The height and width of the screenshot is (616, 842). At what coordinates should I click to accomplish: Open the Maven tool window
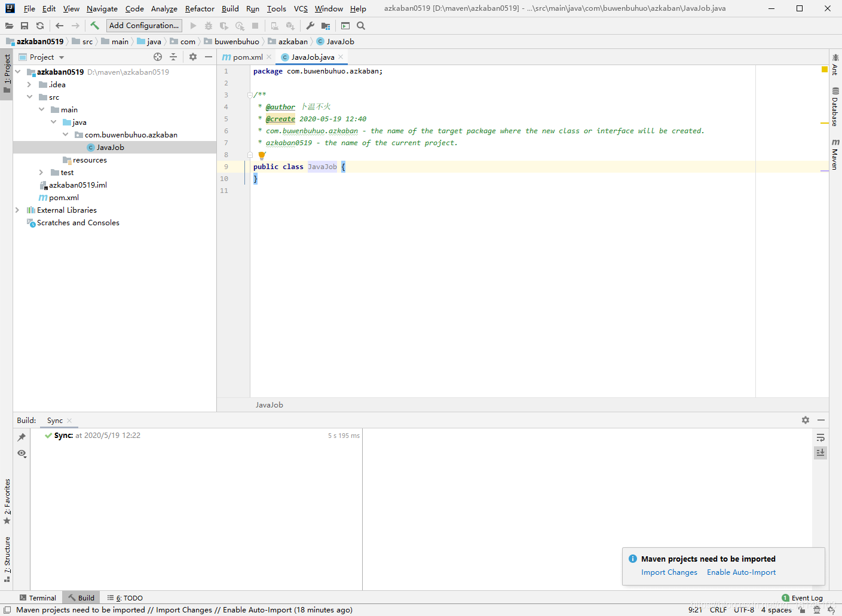835,155
